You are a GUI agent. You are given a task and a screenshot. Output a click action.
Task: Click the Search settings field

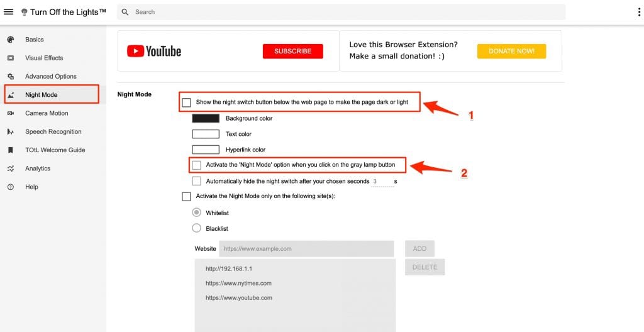click(341, 12)
